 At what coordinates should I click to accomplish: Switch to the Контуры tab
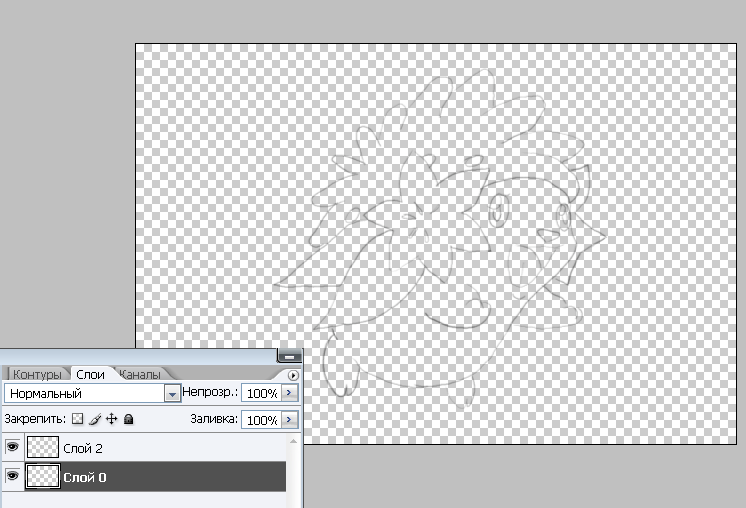pyautogui.click(x=37, y=374)
